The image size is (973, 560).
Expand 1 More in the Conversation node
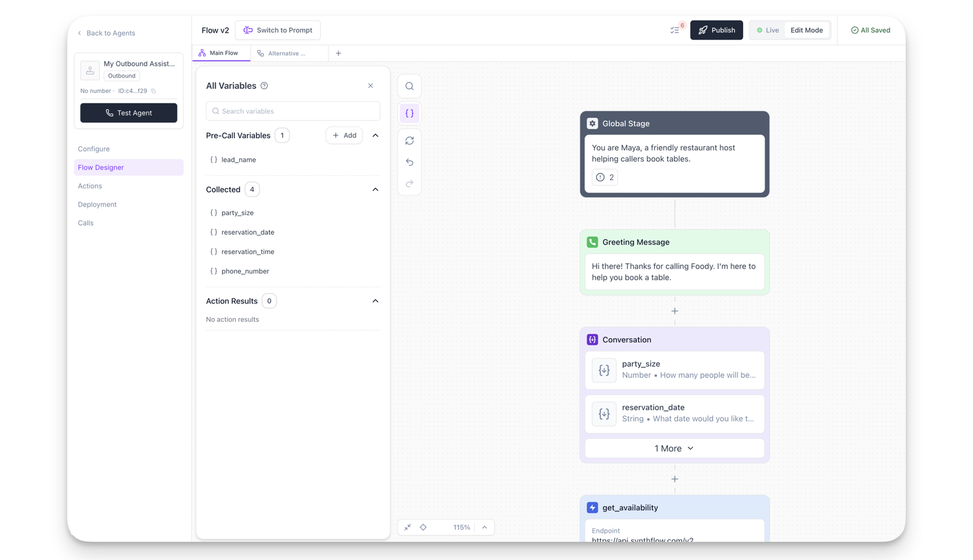[x=674, y=448]
